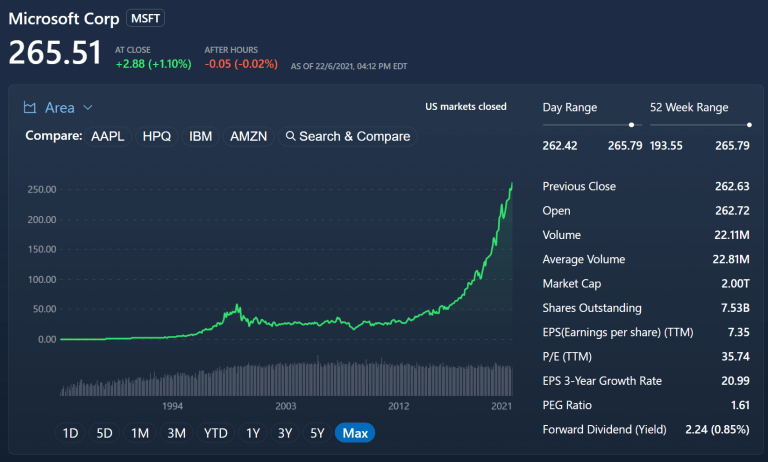Switch chart to 5Y range
768x462 pixels.
tap(317, 433)
